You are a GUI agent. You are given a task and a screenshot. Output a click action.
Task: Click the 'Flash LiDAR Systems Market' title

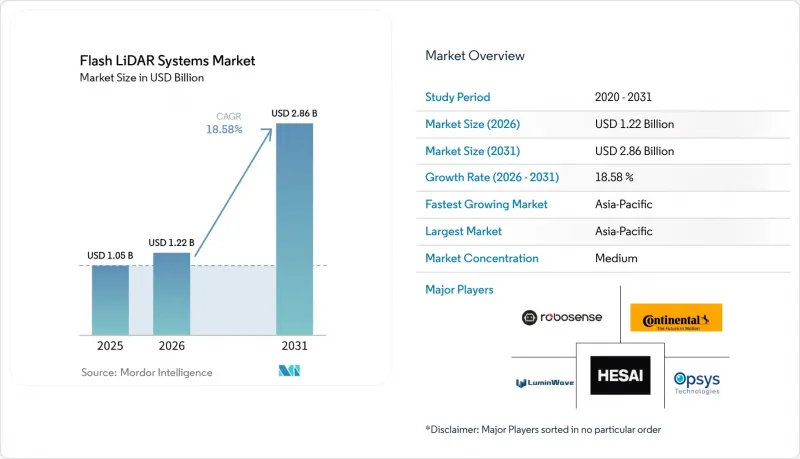pos(167,61)
